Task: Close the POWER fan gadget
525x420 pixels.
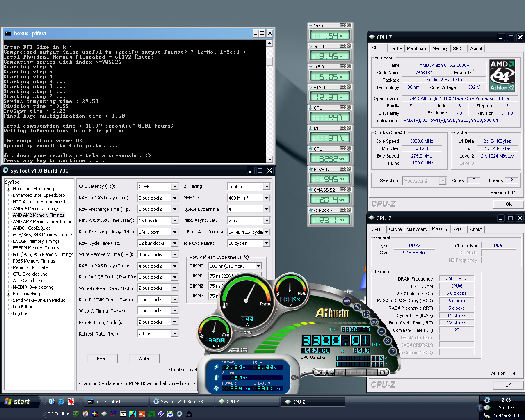Action: [349, 169]
